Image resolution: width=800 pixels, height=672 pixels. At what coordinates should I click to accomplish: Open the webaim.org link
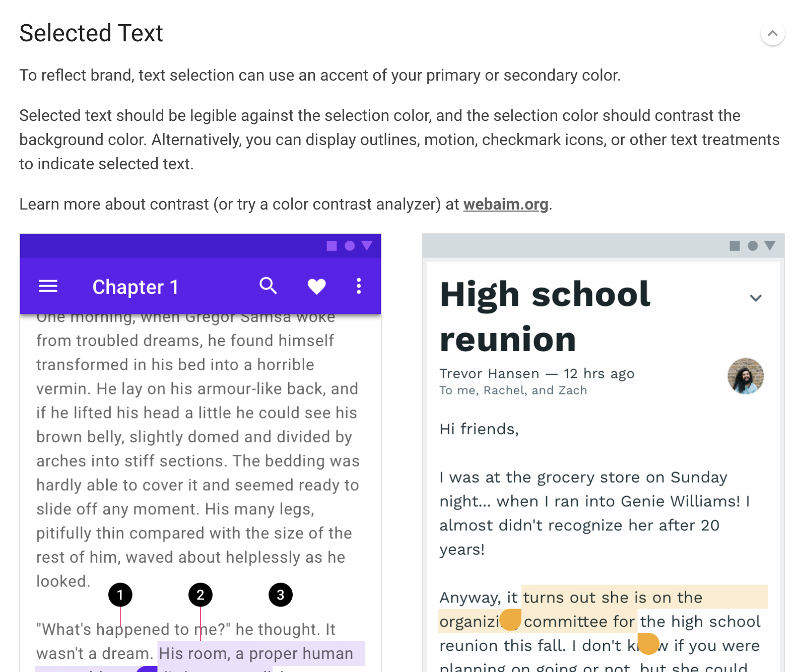tap(505, 204)
